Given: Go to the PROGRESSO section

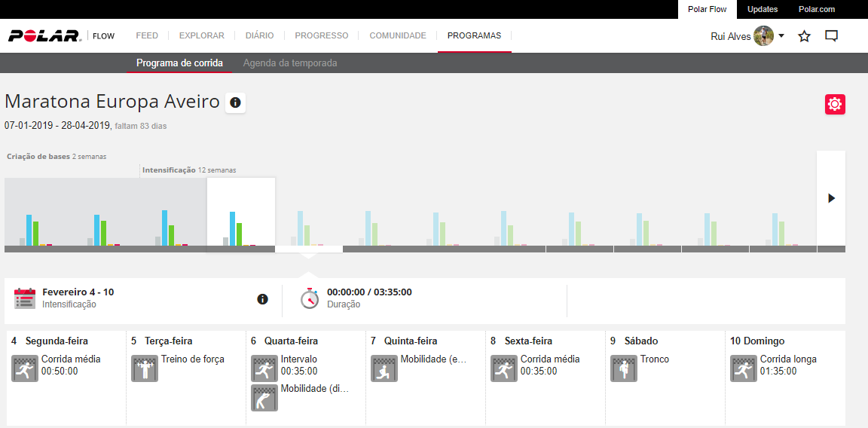Looking at the screenshot, I should (x=321, y=35).
